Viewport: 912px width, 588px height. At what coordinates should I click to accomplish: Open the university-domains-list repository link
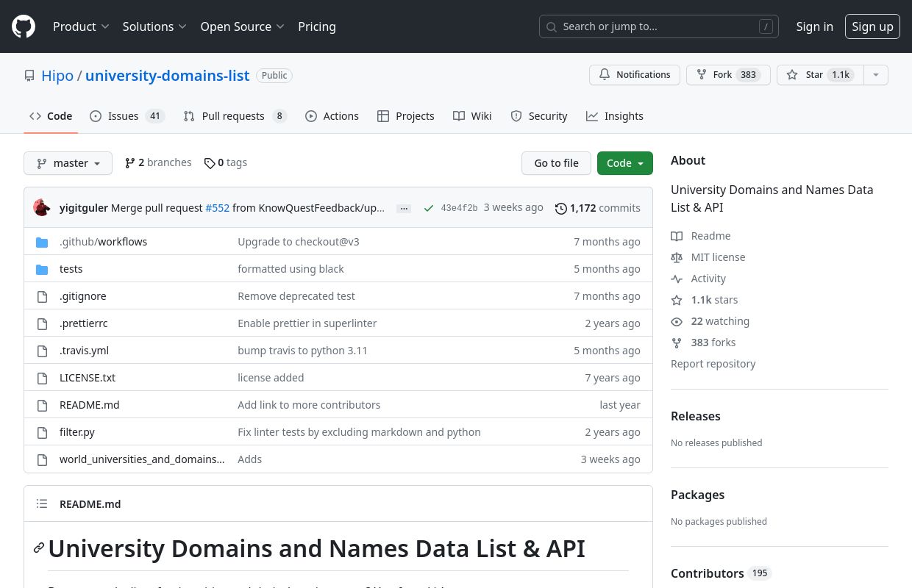pyautogui.click(x=167, y=76)
